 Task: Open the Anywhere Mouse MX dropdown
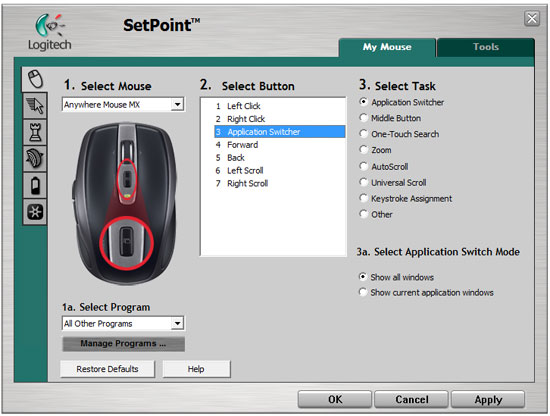(123, 105)
